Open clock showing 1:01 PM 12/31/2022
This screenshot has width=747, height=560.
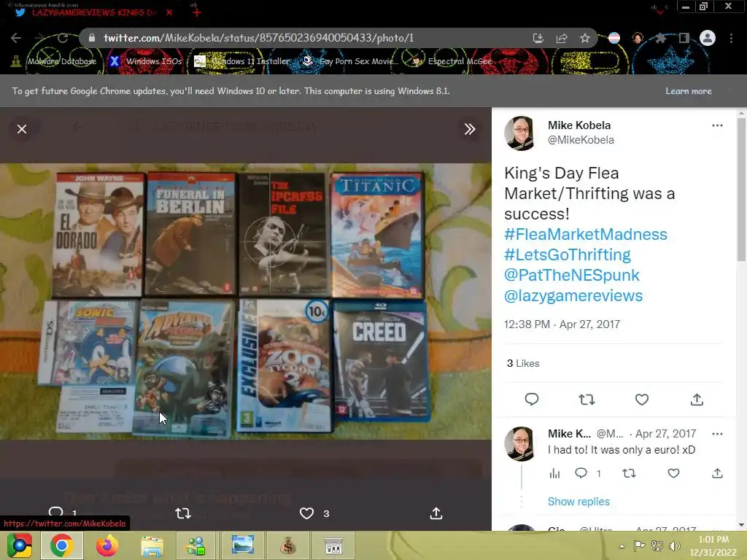coord(713,545)
